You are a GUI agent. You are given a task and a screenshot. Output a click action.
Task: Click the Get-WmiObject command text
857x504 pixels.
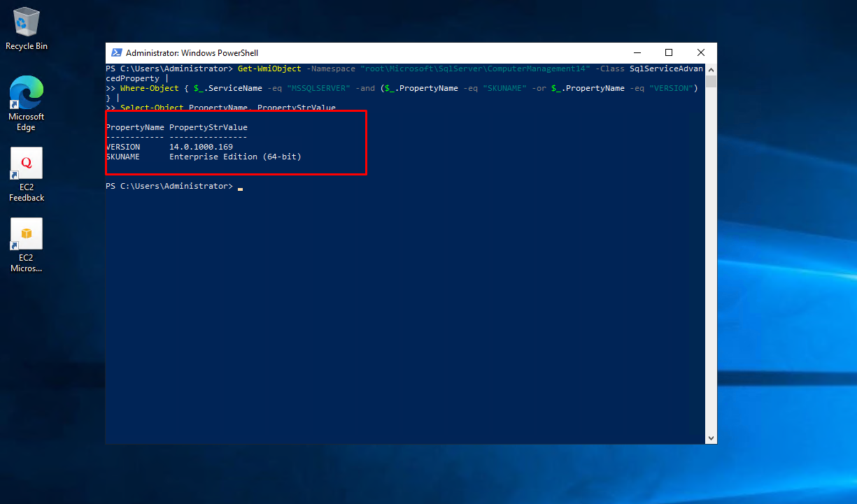coord(269,69)
